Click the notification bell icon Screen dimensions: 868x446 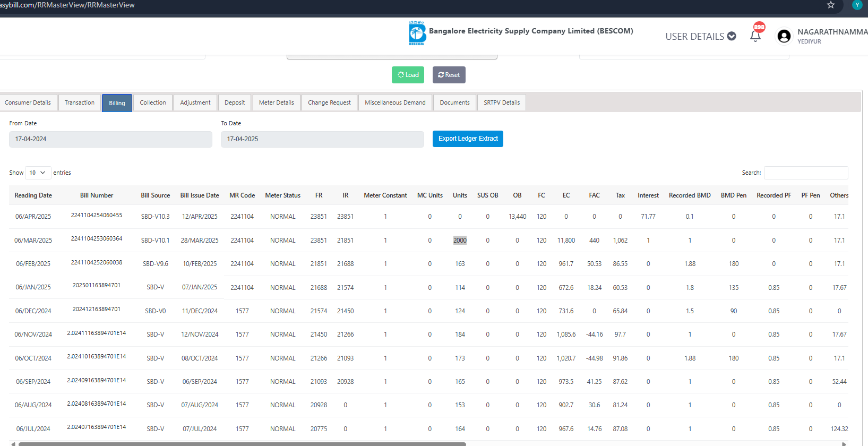755,36
